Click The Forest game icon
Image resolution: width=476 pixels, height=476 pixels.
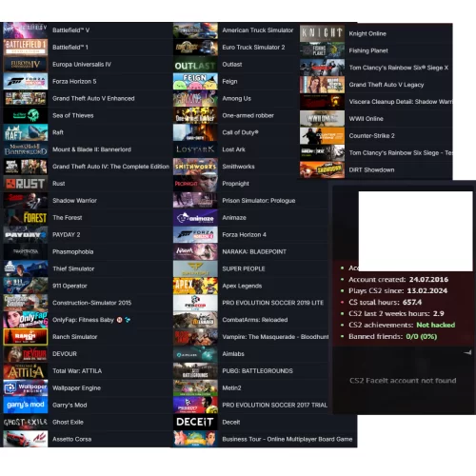pyautogui.click(x=26, y=218)
